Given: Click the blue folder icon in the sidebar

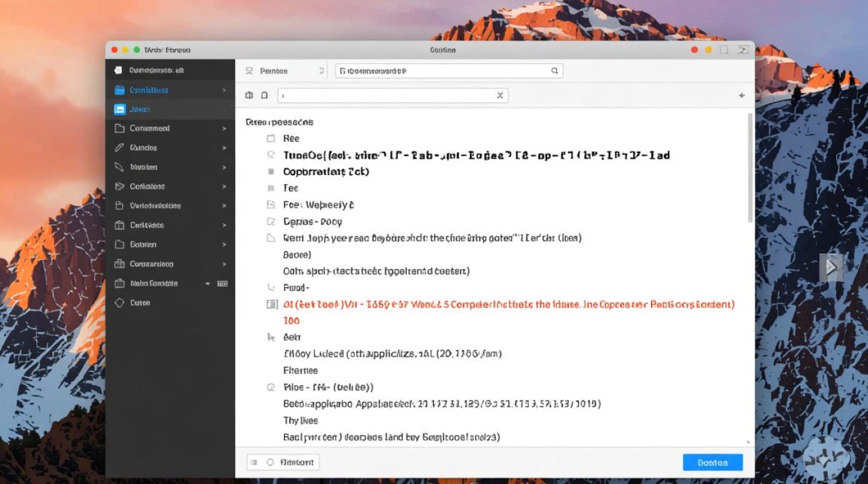Looking at the screenshot, I should point(119,90).
